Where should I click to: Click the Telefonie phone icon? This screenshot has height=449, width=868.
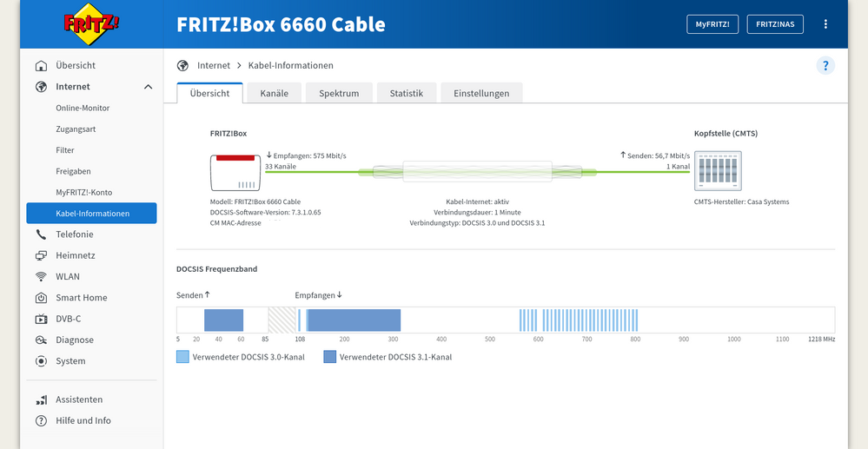click(x=41, y=234)
